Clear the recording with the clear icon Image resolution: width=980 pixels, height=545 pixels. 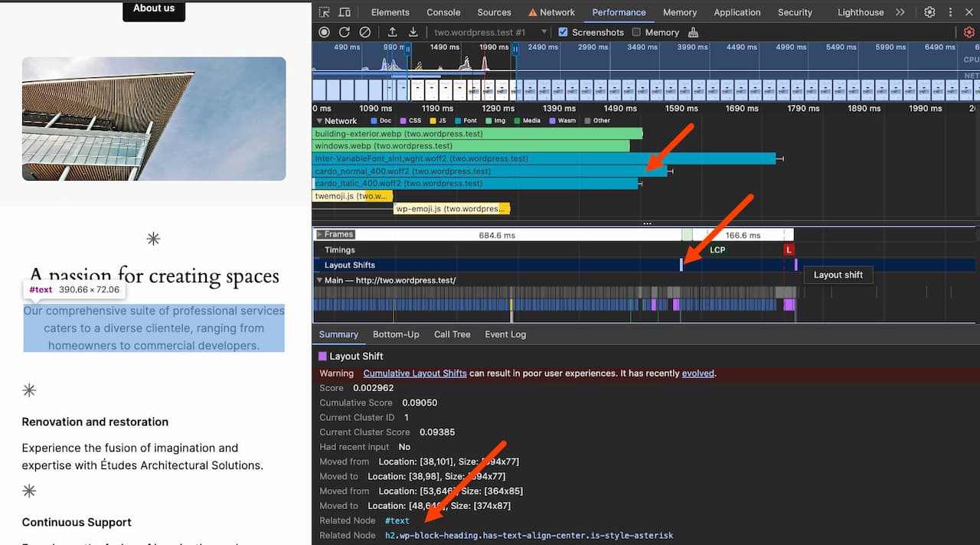click(365, 32)
